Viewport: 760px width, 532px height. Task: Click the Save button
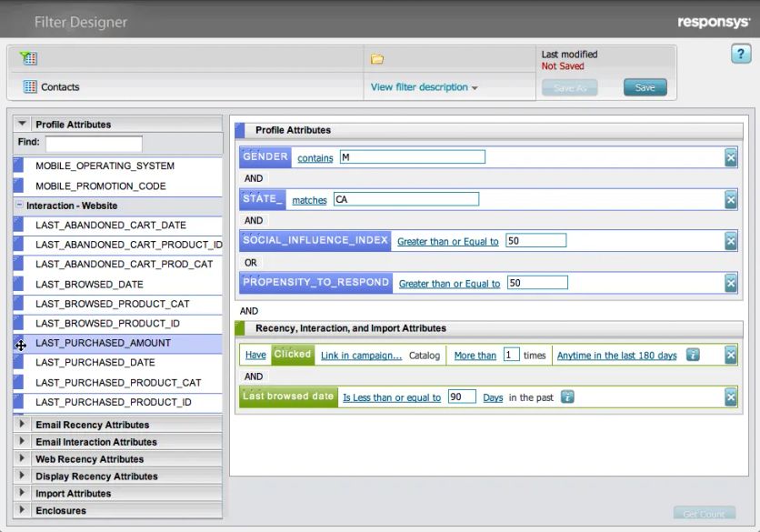pyautogui.click(x=645, y=87)
